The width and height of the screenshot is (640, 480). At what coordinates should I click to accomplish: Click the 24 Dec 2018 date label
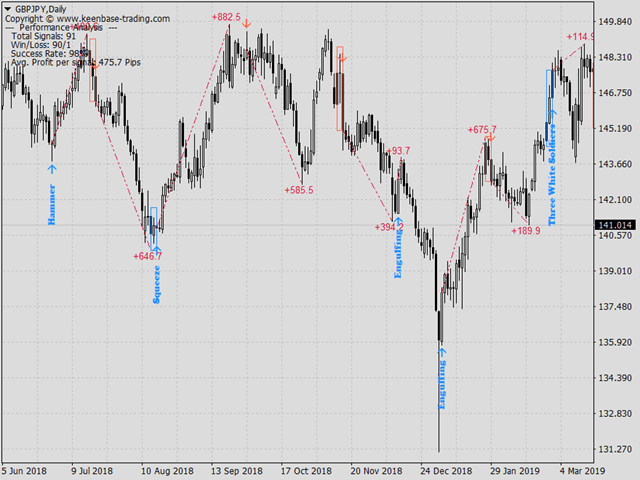tap(446, 471)
